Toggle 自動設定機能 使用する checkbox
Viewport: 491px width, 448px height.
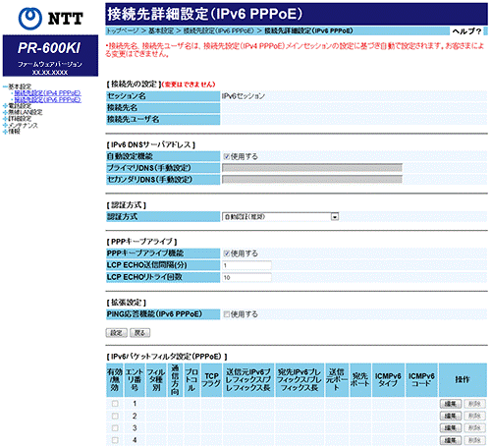226,156
